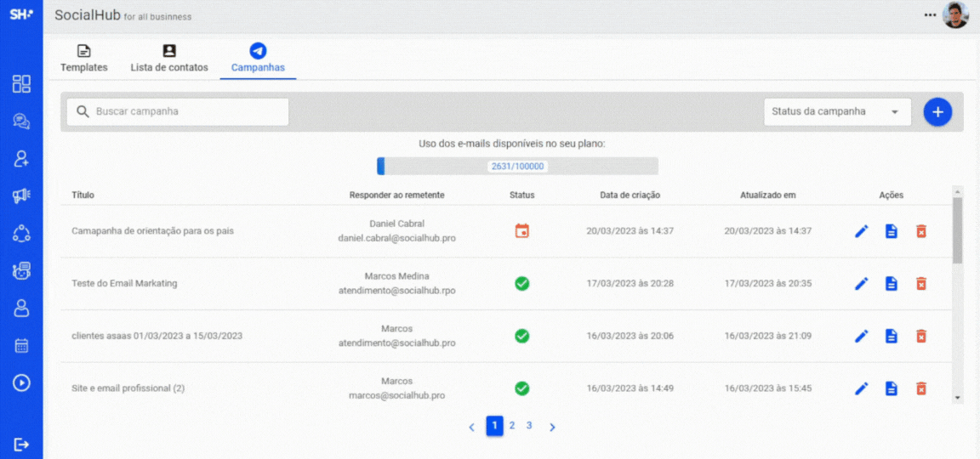Screen dimensions: 980x459
Task: Switch to the Templates tab
Action: (83, 59)
